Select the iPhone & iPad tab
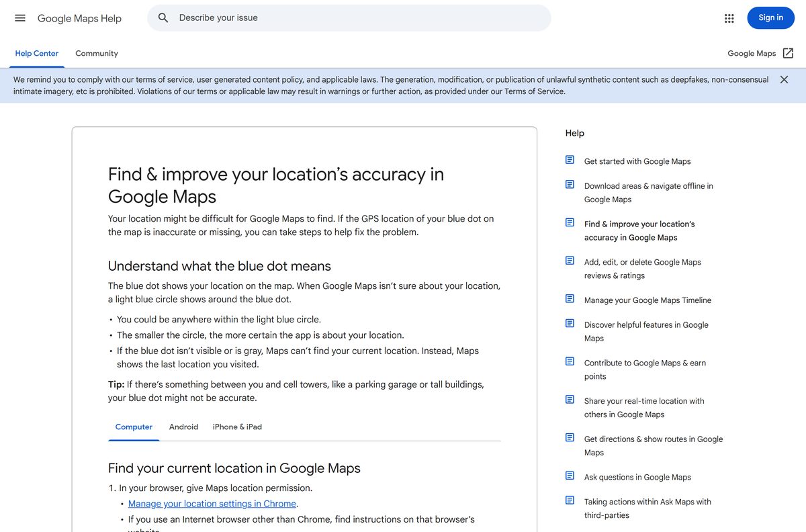The width and height of the screenshot is (806, 532). coord(237,427)
